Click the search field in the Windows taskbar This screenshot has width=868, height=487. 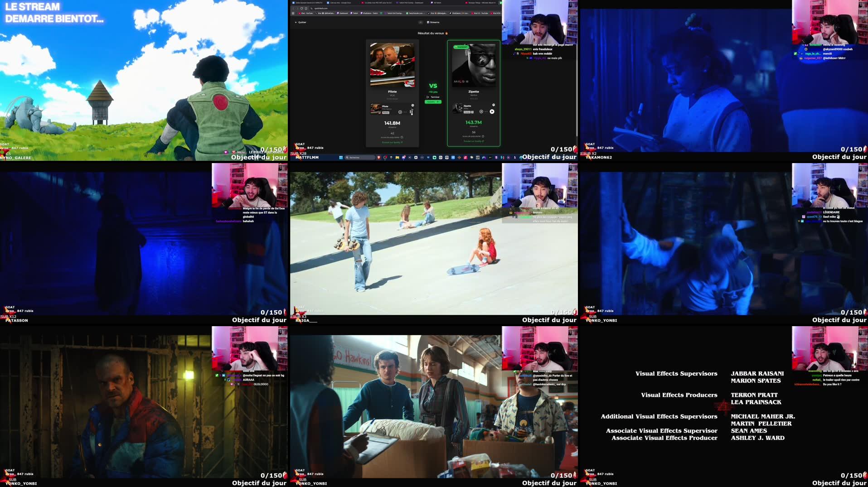(x=360, y=157)
